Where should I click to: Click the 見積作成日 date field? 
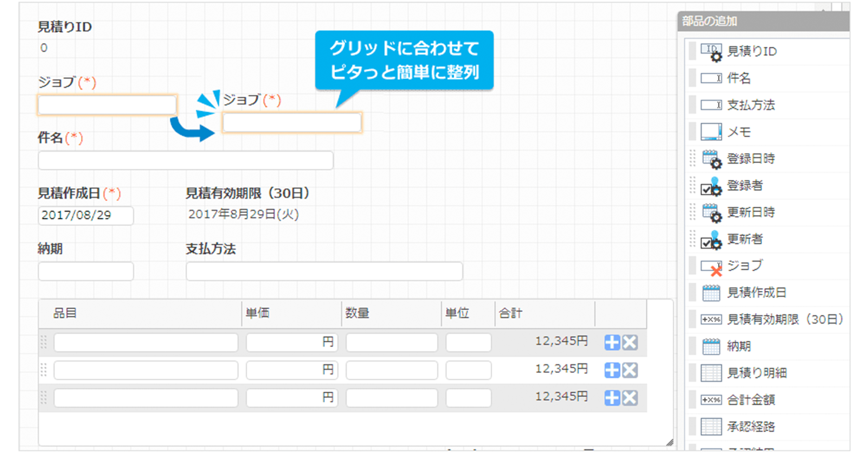(x=86, y=216)
